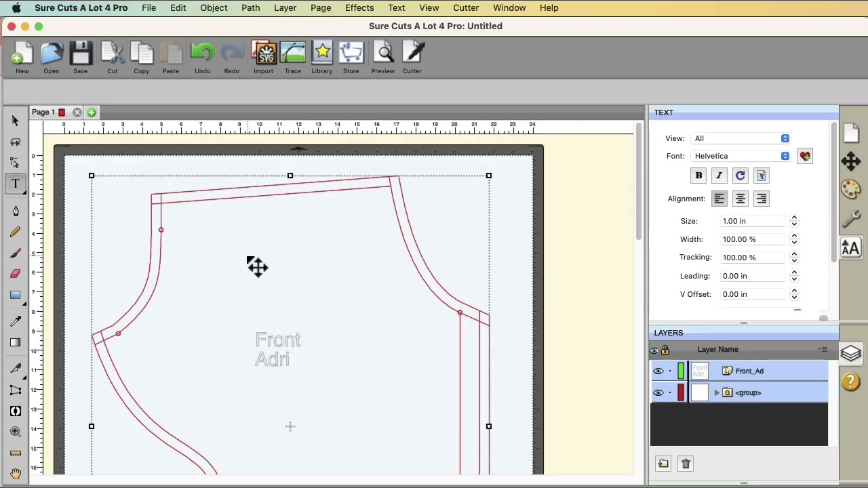Screen dimensions: 868x488
Task: Open the Object menu
Action: (x=214, y=7)
